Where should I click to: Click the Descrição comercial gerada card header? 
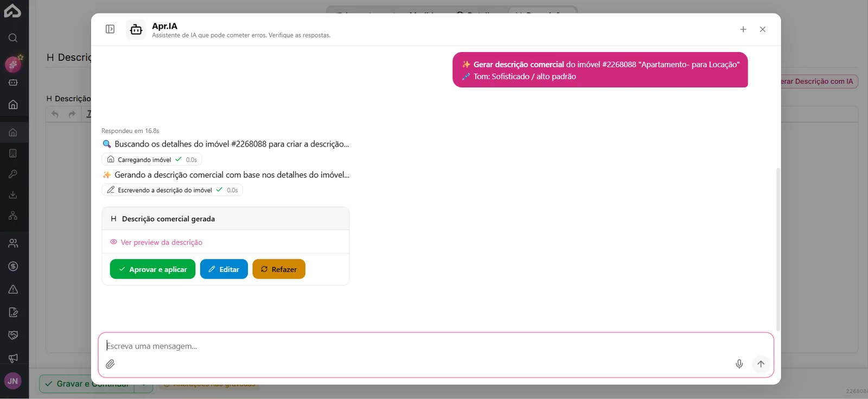point(226,219)
